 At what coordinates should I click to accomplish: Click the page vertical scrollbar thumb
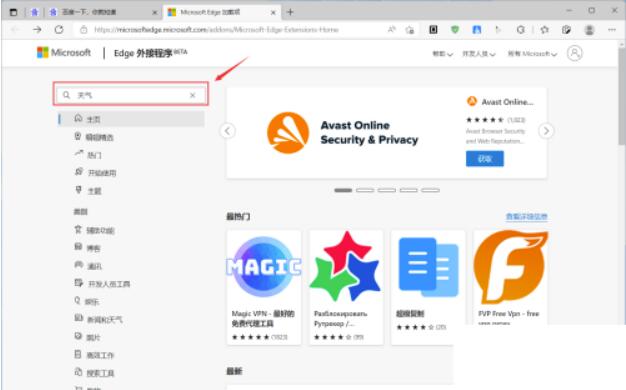point(621,96)
